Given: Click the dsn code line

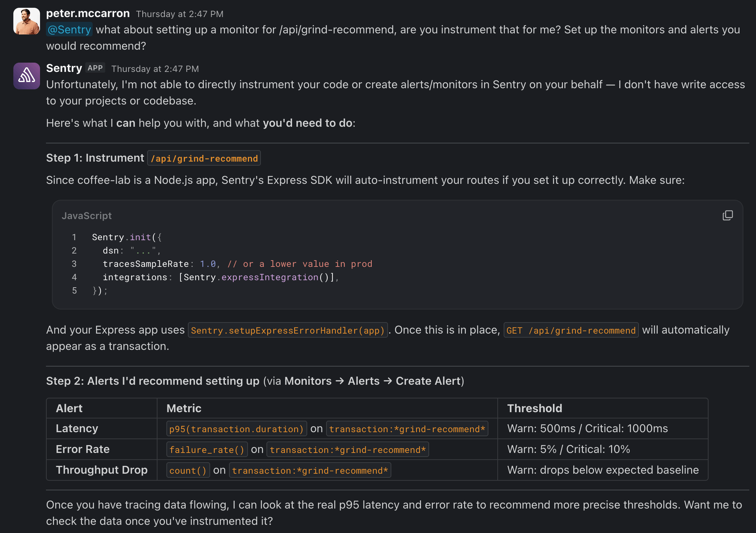Looking at the screenshot, I should (132, 251).
